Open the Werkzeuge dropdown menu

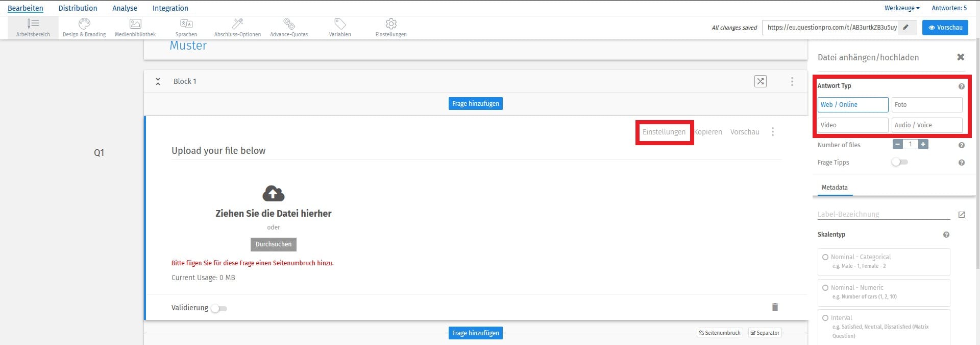pos(902,8)
